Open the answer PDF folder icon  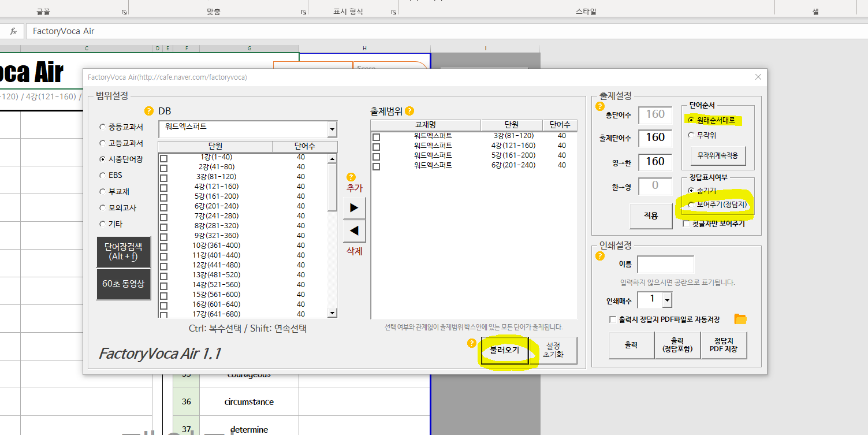tap(740, 319)
